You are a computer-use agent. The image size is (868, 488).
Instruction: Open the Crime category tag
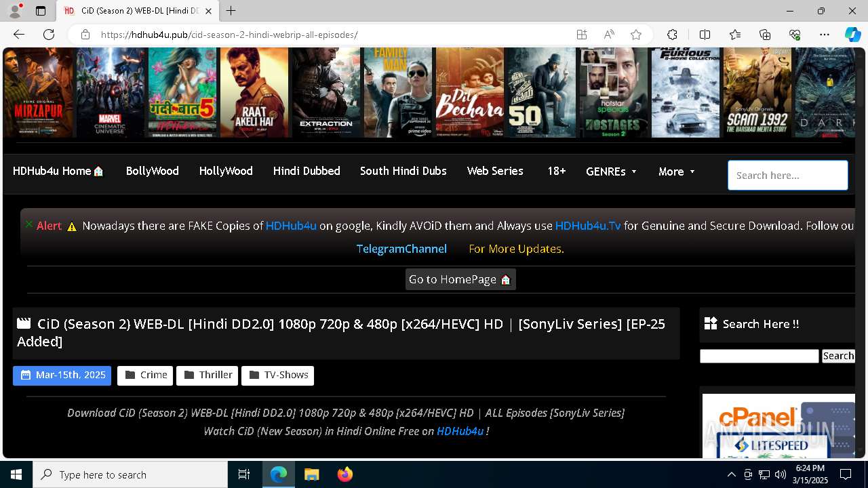pyautogui.click(x=145, y=375)
